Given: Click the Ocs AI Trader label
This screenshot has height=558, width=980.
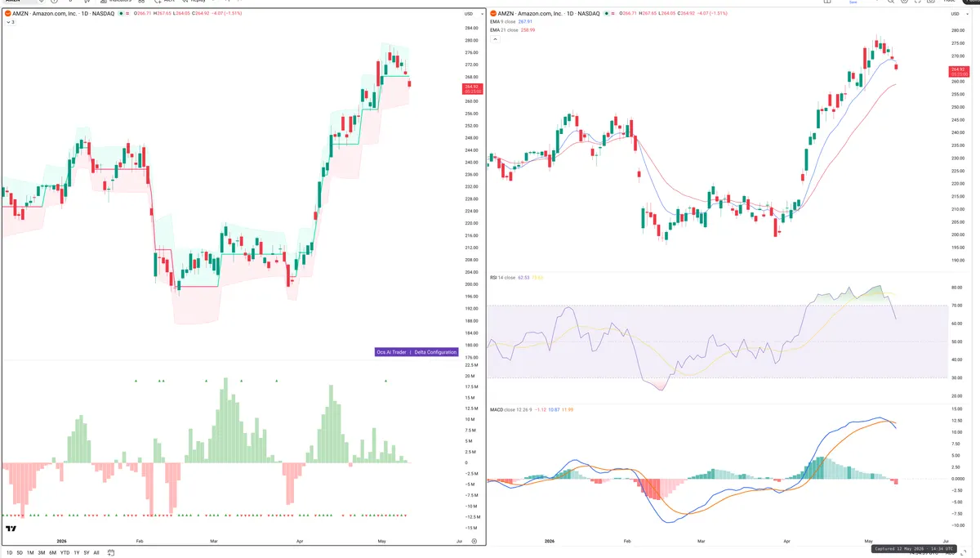Looking at the screenshot, I should click(x=391, y=352).
